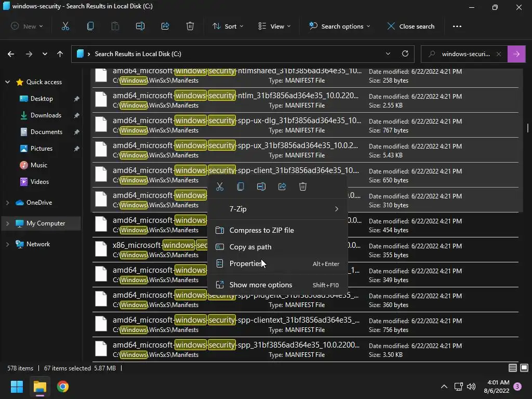
Task: Open the Windows Start menu
Action: tap(17, 387)
